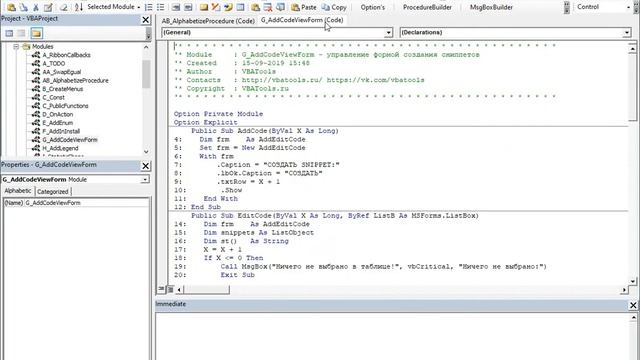
Task: Click the A-Z sort icon
Action: pos(78,7)
